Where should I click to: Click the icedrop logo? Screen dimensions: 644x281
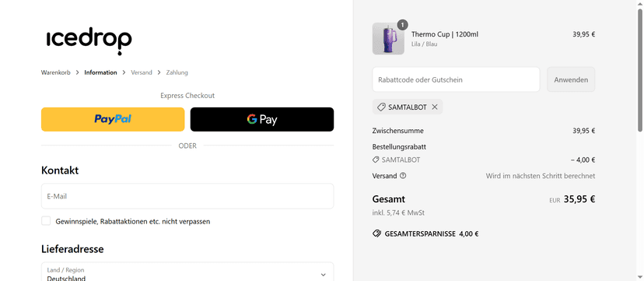(89, 42)
